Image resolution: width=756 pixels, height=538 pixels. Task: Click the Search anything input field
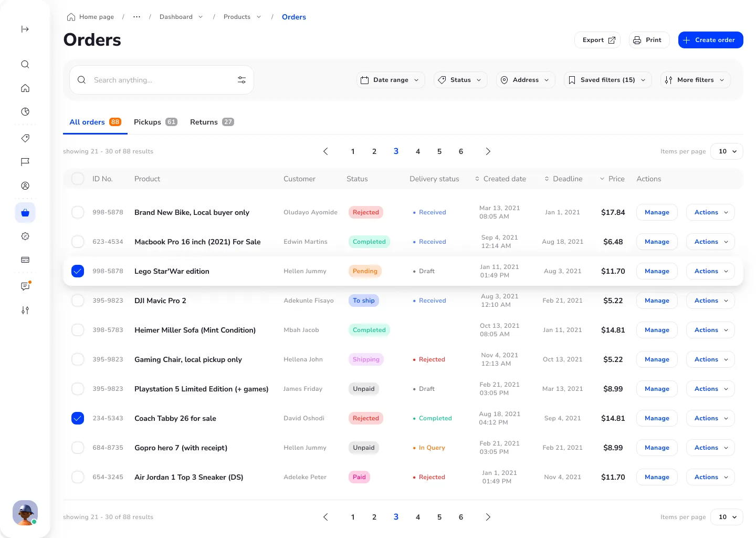click(x=157, y=80)
